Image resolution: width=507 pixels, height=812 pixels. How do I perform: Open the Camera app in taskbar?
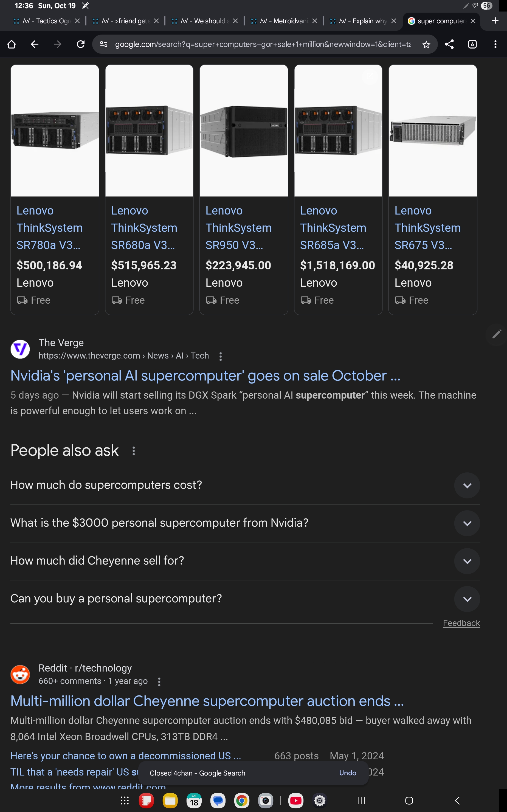(266, 800)
